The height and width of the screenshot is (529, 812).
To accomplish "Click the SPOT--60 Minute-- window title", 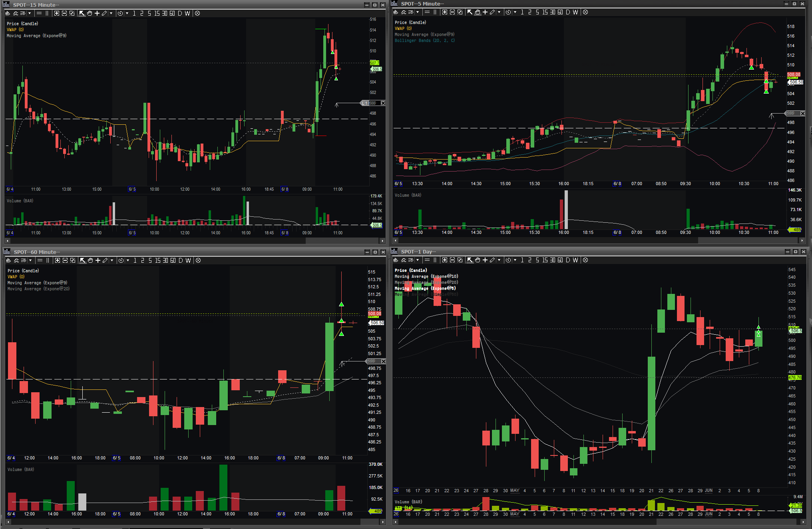I will pyautogui.click(x=37, y=252).
